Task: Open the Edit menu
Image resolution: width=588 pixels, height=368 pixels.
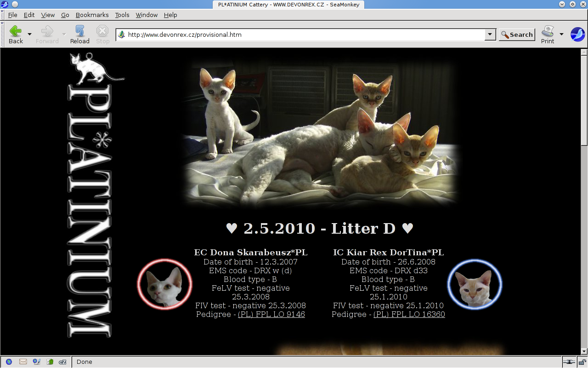Action: click(x=29, y=15)
